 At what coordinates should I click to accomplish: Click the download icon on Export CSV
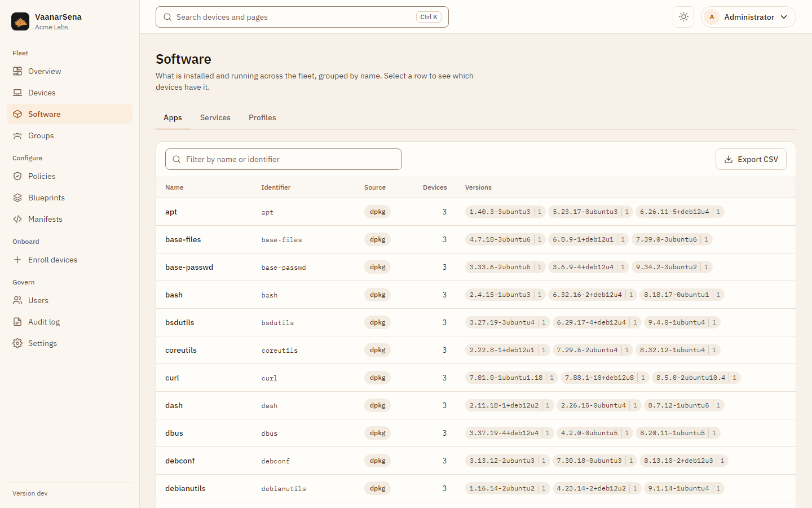729,159
